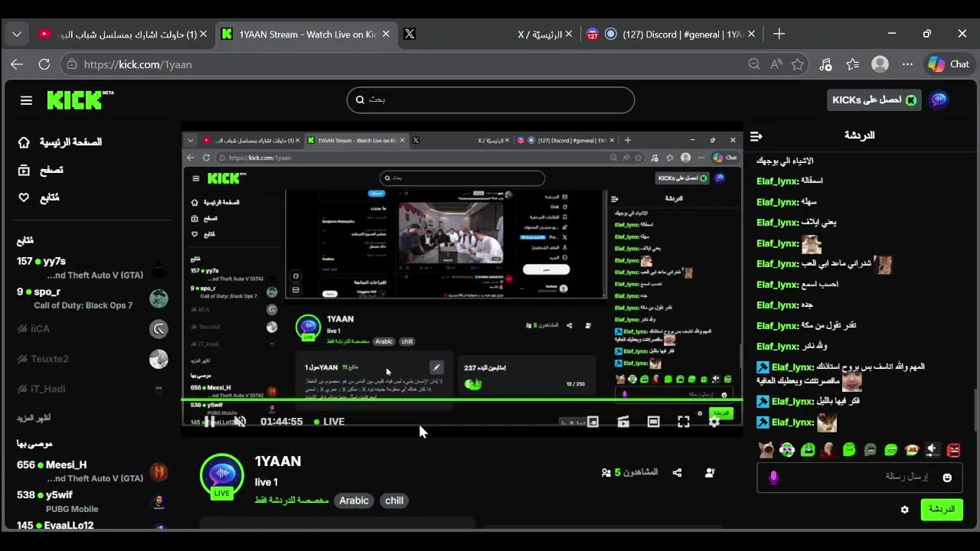
Task: Click the purple microphone icon in chat box
Action: pos(773,478)
